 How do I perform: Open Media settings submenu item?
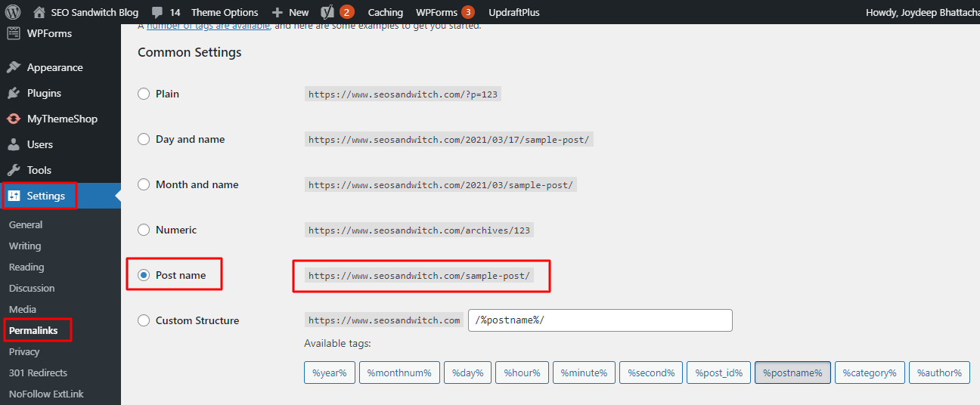23,309
